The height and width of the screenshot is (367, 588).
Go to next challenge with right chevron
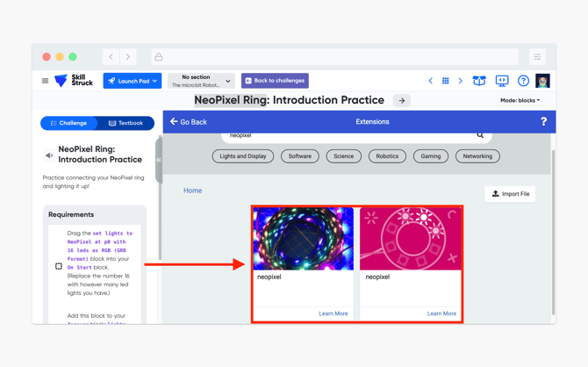(461, 81)
